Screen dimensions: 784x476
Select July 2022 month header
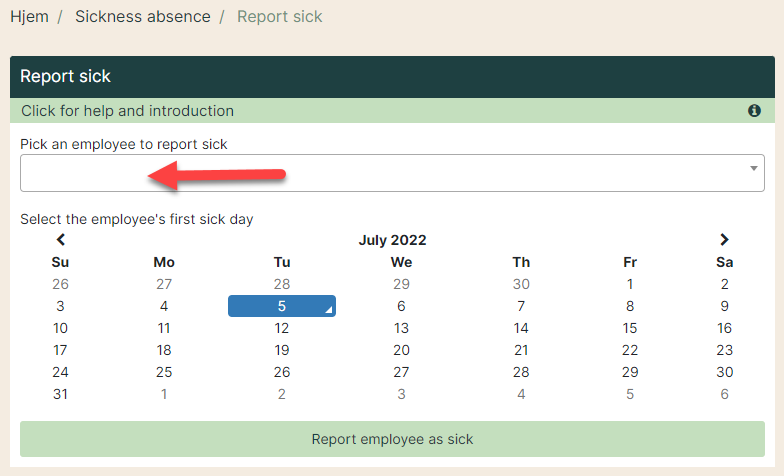point(392,240)
